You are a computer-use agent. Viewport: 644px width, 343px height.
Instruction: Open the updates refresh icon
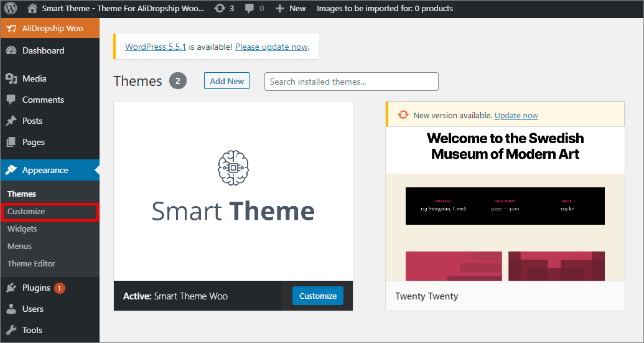[x=220, y=9]
